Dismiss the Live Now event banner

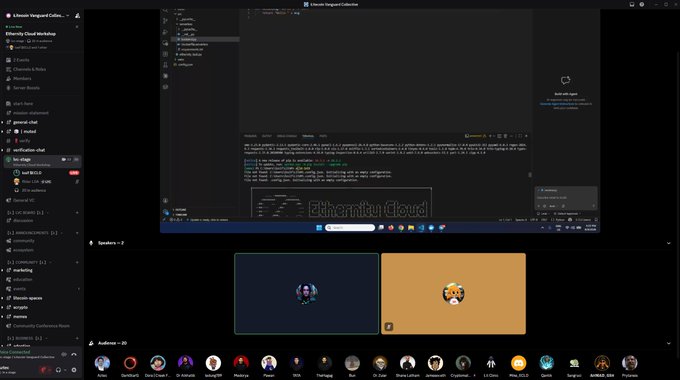pyautogui.click(x=77, y=27)
